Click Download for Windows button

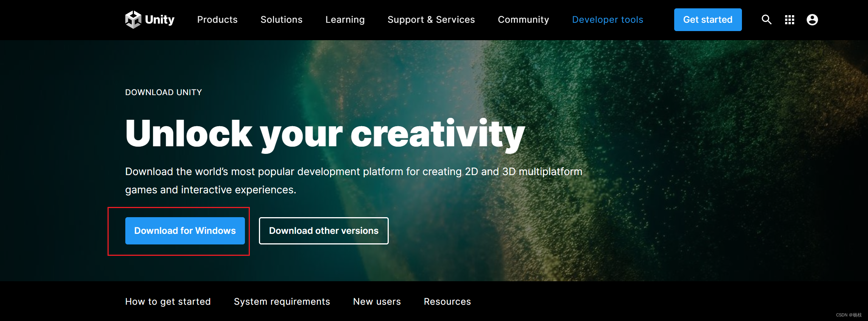185,231
